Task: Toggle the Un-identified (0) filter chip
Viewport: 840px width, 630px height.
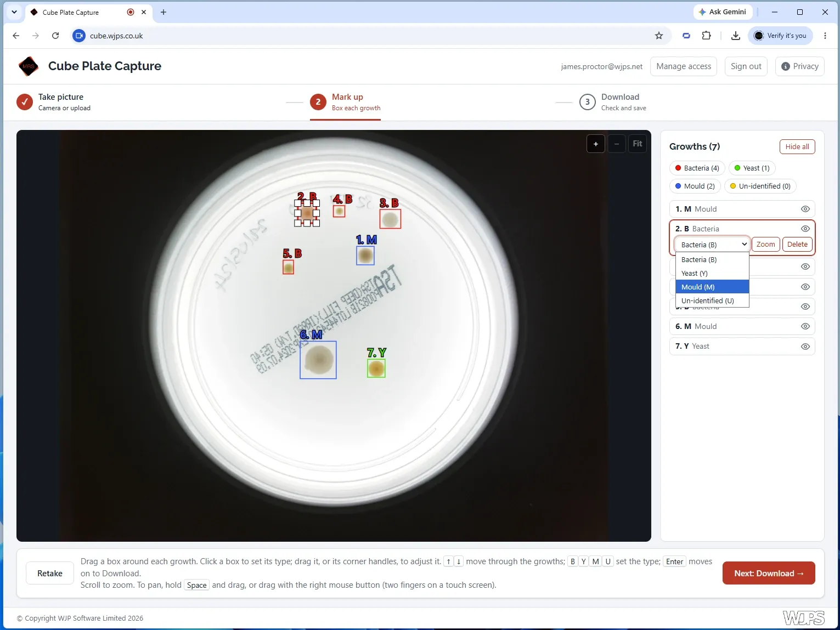Action: point(760,186)
